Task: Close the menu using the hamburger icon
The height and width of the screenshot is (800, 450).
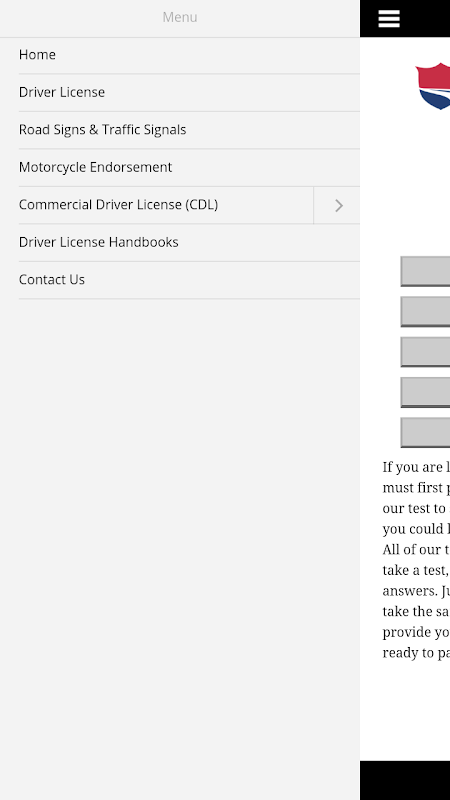Action: click(x=389, y=19)
